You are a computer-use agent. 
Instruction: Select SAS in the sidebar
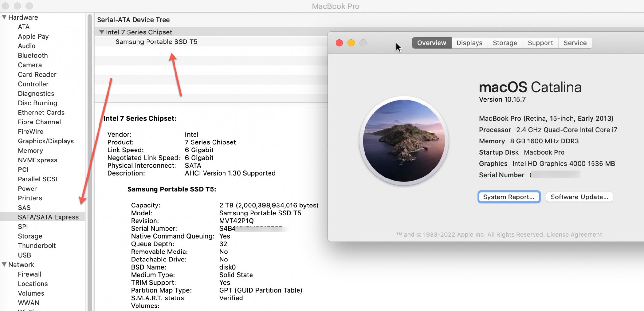point(24,207)
